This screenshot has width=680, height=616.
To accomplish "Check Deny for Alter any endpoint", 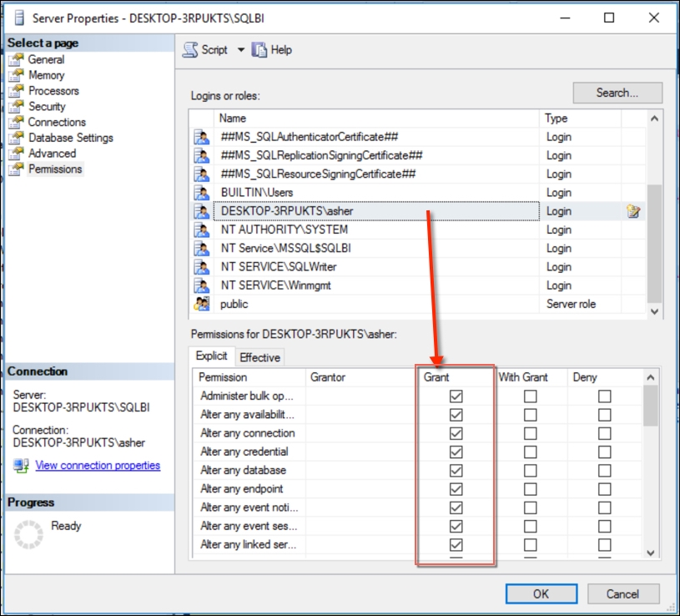I will (604, 489).
